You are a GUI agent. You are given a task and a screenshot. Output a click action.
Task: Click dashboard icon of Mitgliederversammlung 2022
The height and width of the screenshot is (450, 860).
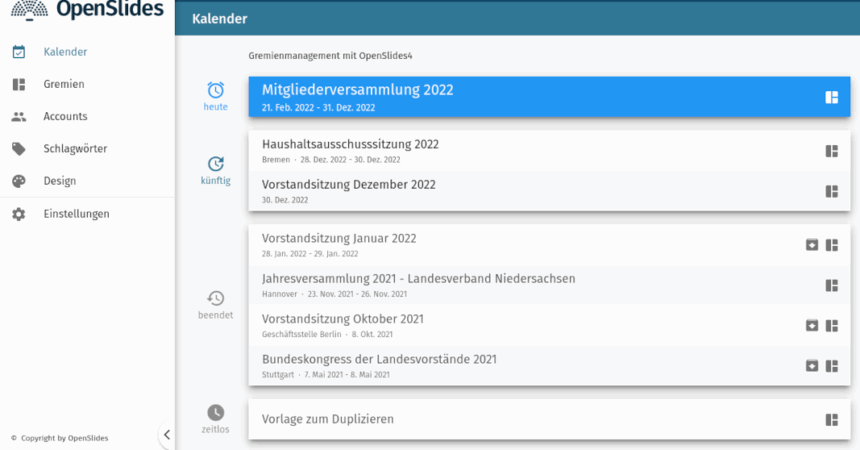831,97
